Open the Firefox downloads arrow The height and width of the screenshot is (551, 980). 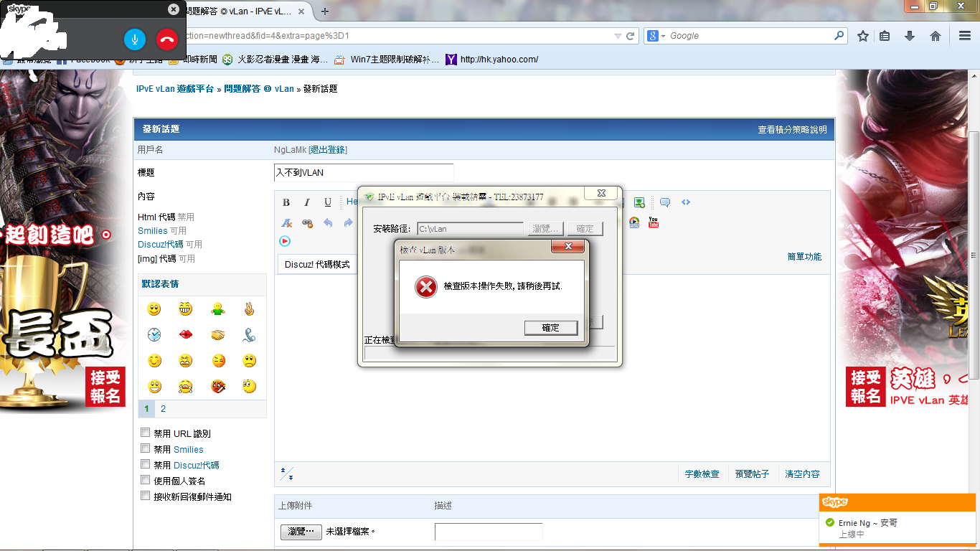910,36
